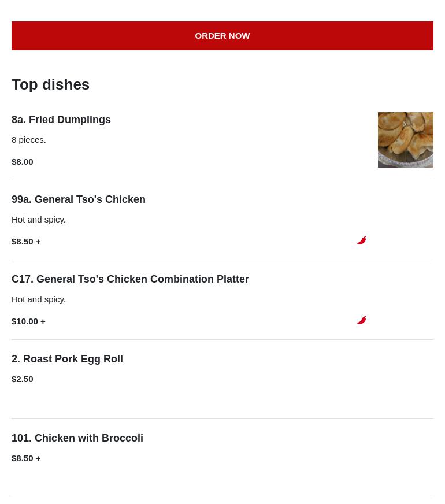Click the $8.00 Fried Dumplings price
The width and height of the screenshot is (445, 504).
[23, 162]
